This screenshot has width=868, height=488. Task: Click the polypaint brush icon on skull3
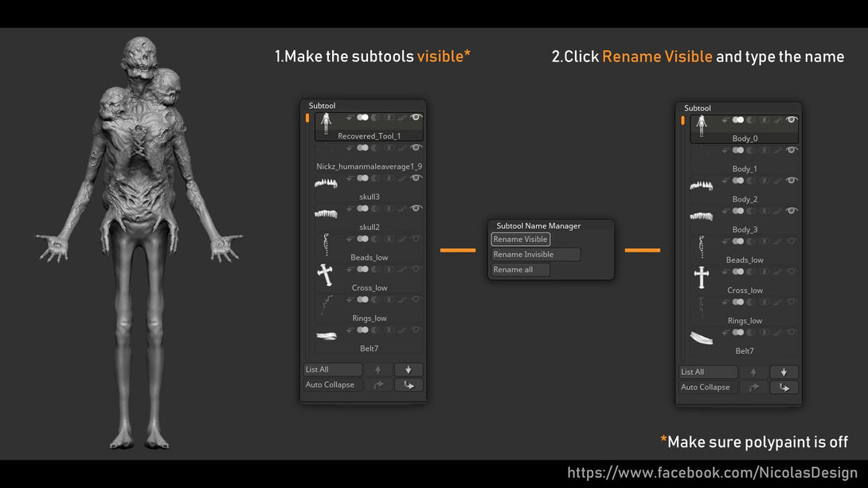402,178
